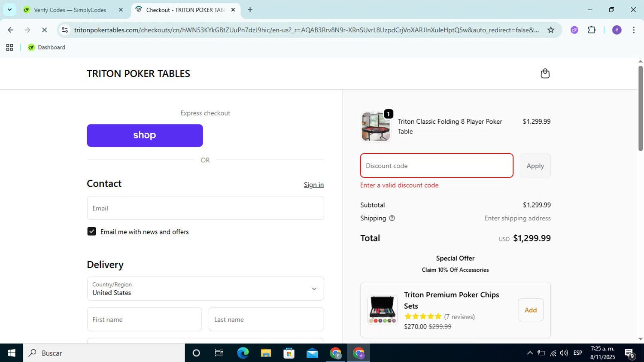Open Cortana circle icon in taskbar
This screenshot has width=644, height=362.
click(196, 353)
